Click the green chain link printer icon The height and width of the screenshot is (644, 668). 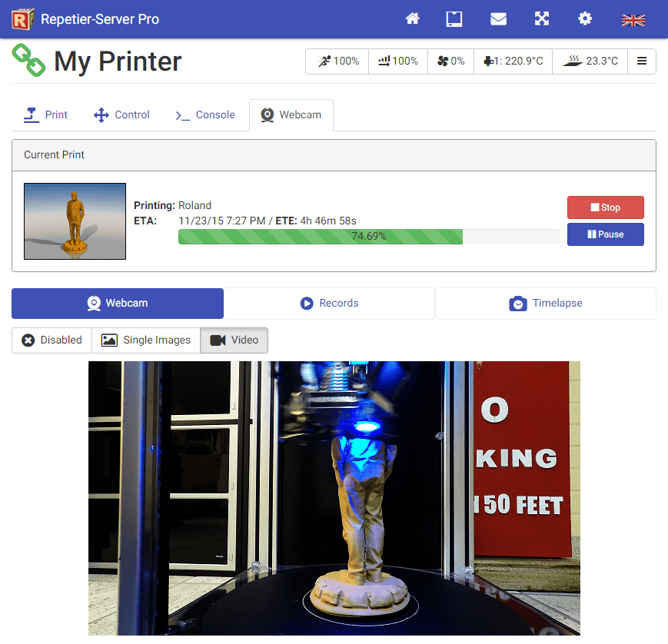(28, 61)
